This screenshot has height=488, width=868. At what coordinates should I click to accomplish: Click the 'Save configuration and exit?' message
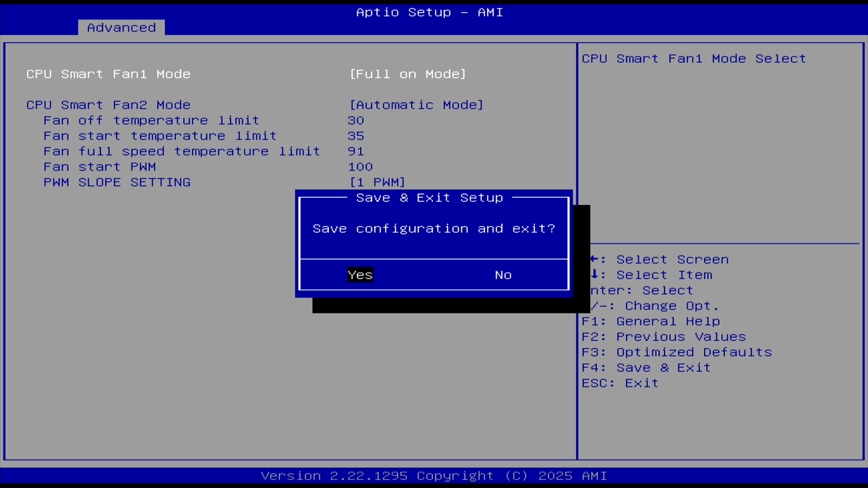434,228
